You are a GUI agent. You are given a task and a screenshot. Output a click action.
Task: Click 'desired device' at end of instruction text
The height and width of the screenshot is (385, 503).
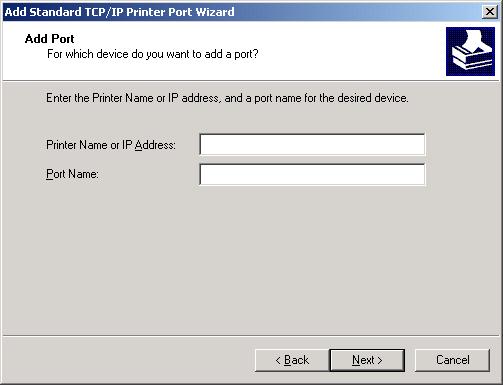pos(373,98)
